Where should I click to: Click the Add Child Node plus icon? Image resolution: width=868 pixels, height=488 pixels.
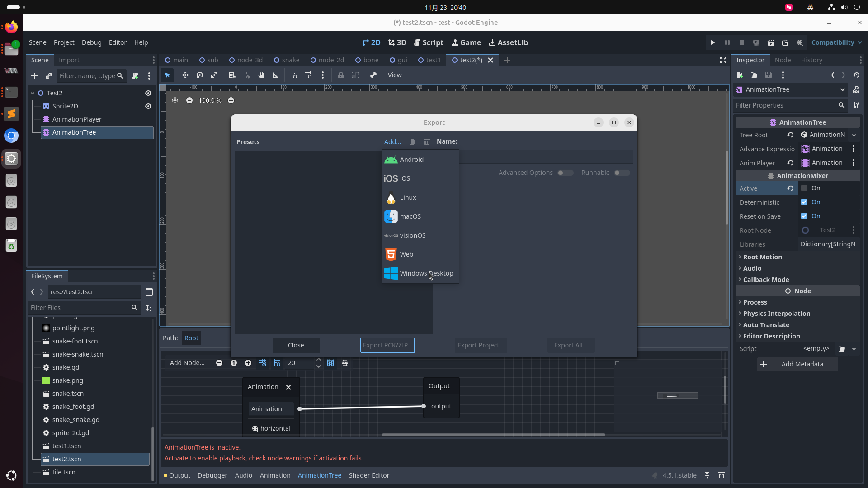tap(34, 76)
